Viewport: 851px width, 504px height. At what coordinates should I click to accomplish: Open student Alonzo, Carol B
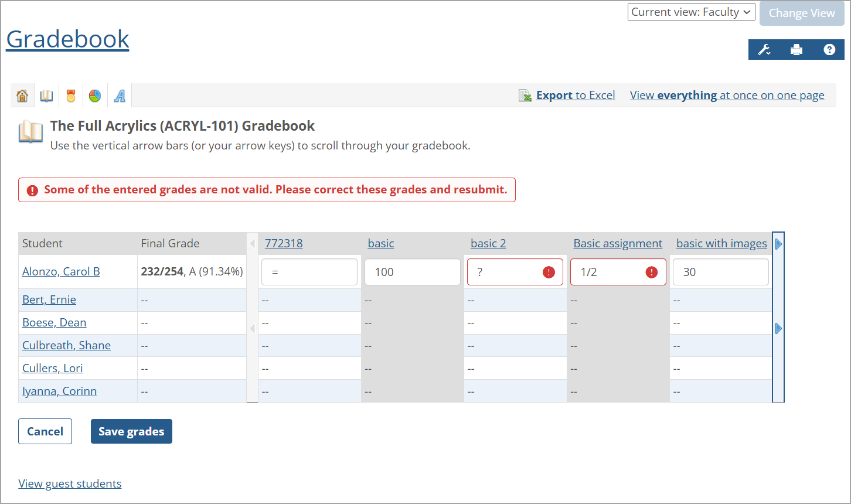[61, 271]
